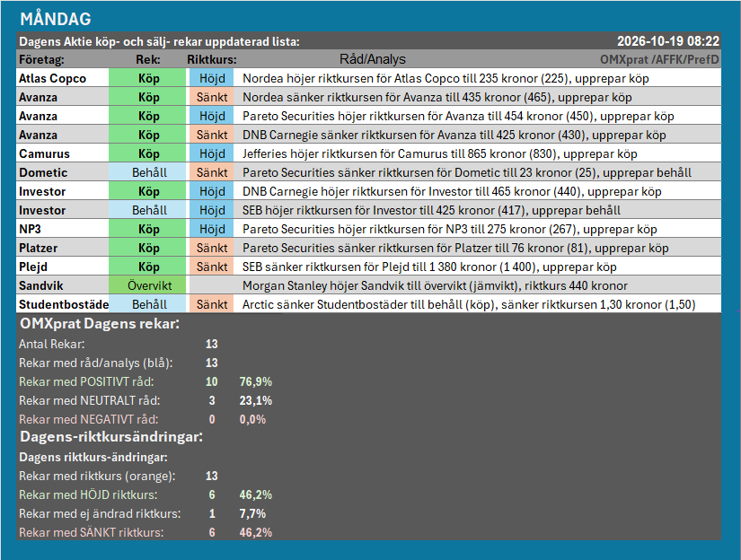Select the OMXprat /AFFK/PrefD label
The height and width of the screenshot is (560, 741).
pos(659,59)
